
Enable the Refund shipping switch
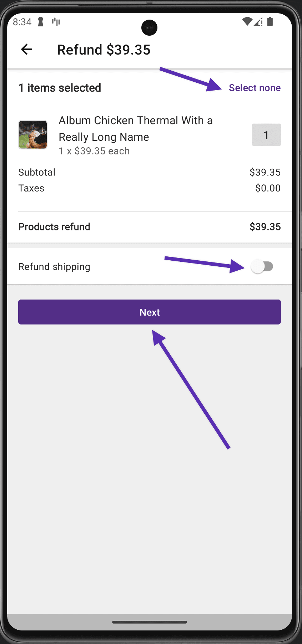click(262, 266)
